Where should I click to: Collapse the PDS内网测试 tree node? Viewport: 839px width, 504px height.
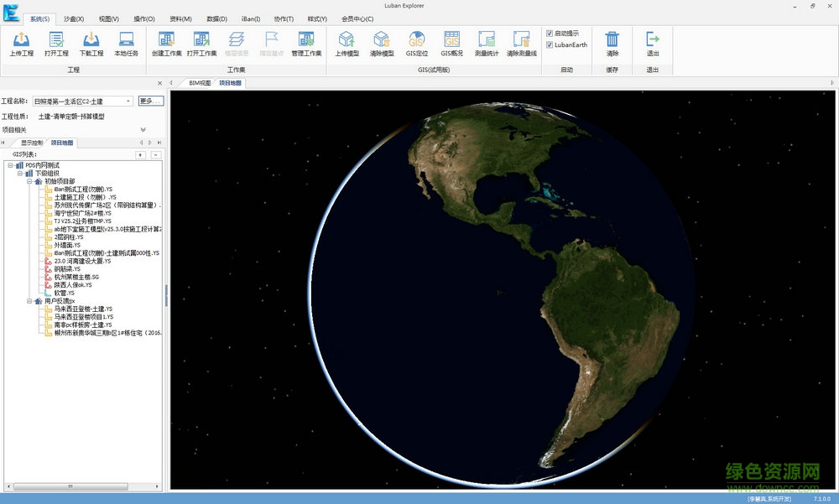tap(9, 165)
